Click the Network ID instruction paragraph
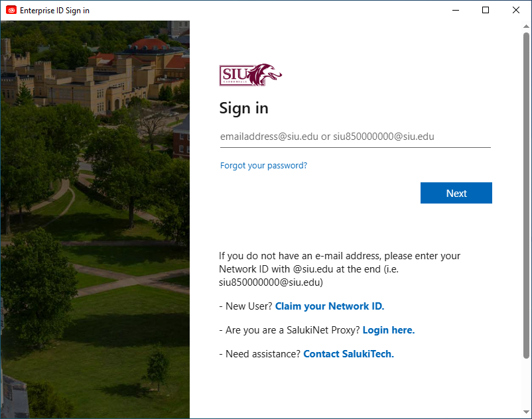 tap(339, 269)
